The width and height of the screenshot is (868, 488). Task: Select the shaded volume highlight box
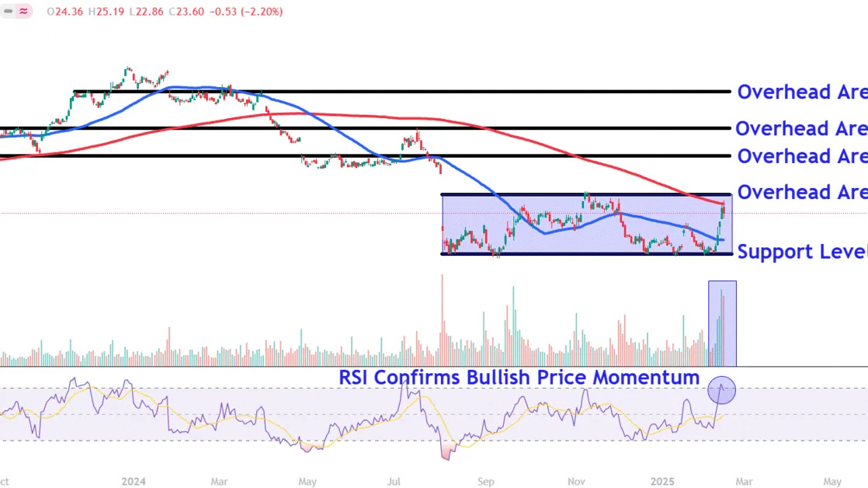click(722, 323)
